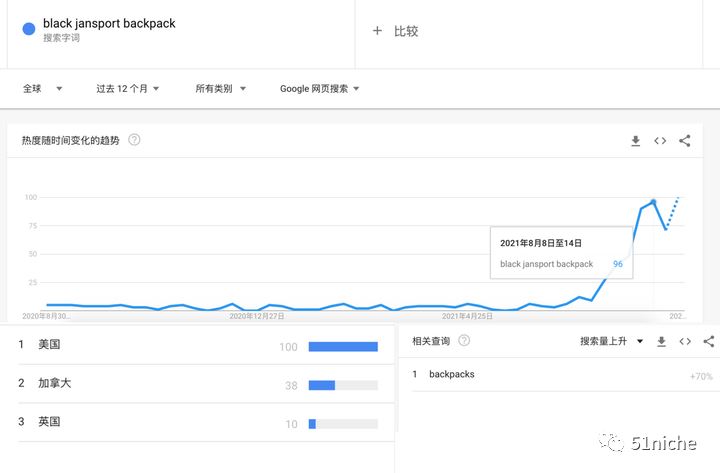
Task: Open the backpacks related query
Action: tap(452, 374)
